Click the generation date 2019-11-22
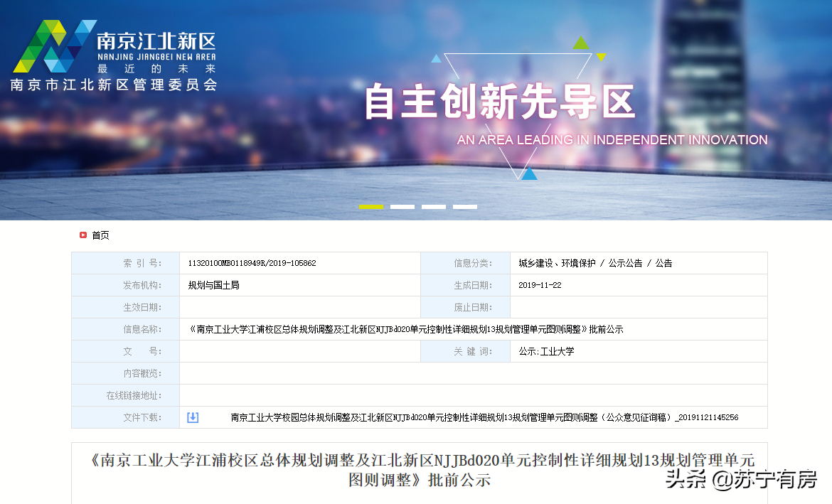The height and width of the screenshot is (504, 832). point(540,286)
